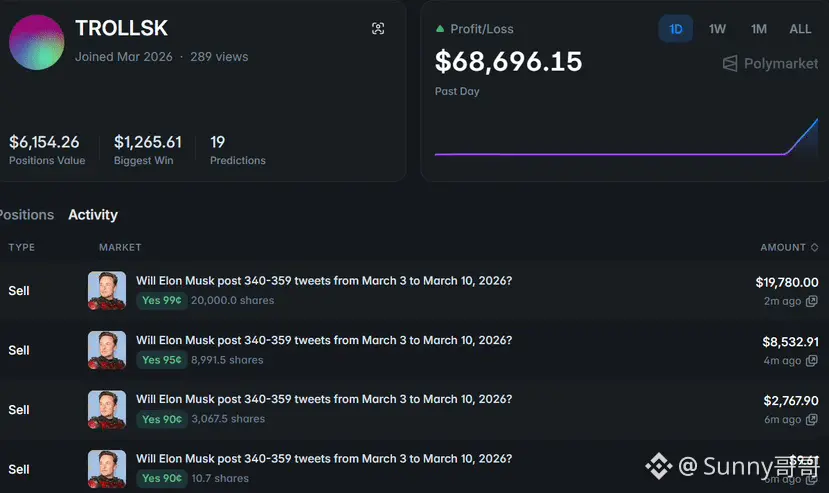Viewport: 829px width, 493px height.
Task: Click the Polymarket logo icon
Action: (x=730, y=63)
